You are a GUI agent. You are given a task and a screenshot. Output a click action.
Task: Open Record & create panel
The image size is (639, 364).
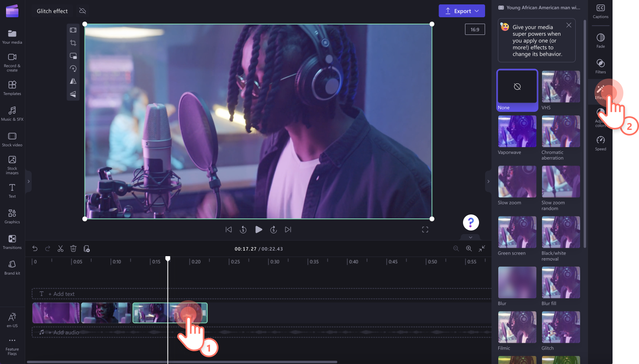tap(12, 63)
